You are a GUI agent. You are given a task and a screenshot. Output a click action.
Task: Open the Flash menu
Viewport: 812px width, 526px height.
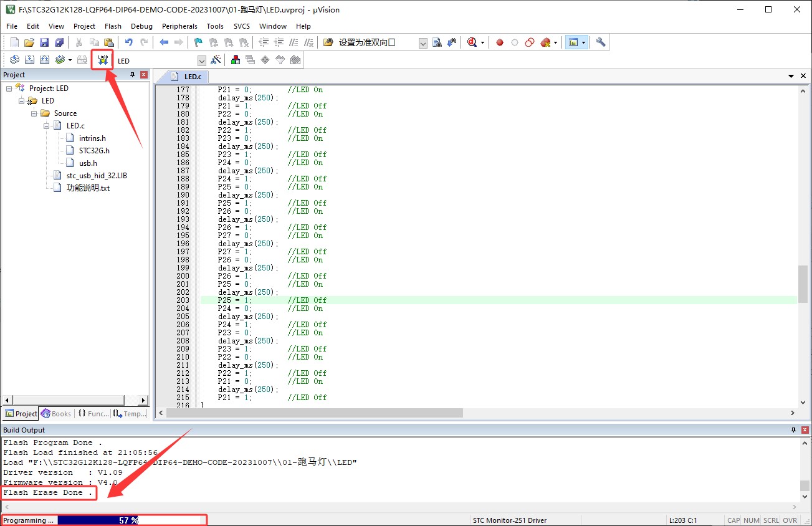[x=113, y=26]
